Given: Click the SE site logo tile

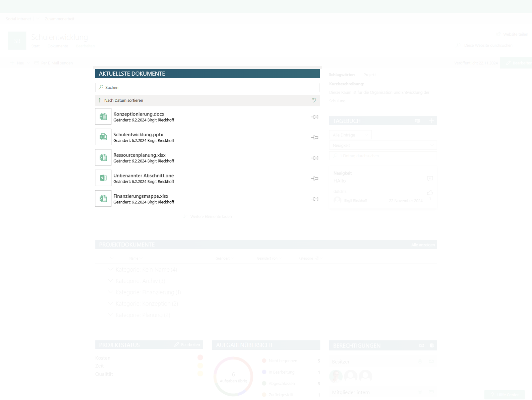Looking at the screenshot, I should coord(17,41).
